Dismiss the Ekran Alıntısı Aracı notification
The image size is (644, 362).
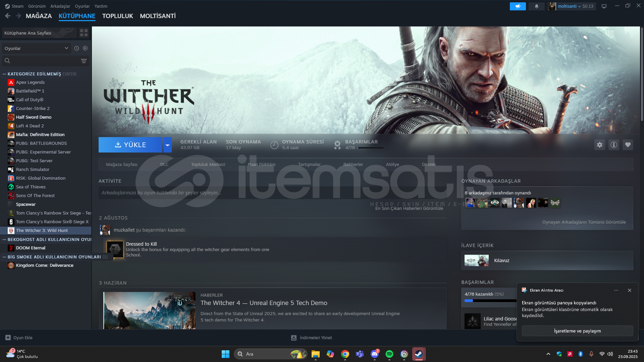(630, 291)
